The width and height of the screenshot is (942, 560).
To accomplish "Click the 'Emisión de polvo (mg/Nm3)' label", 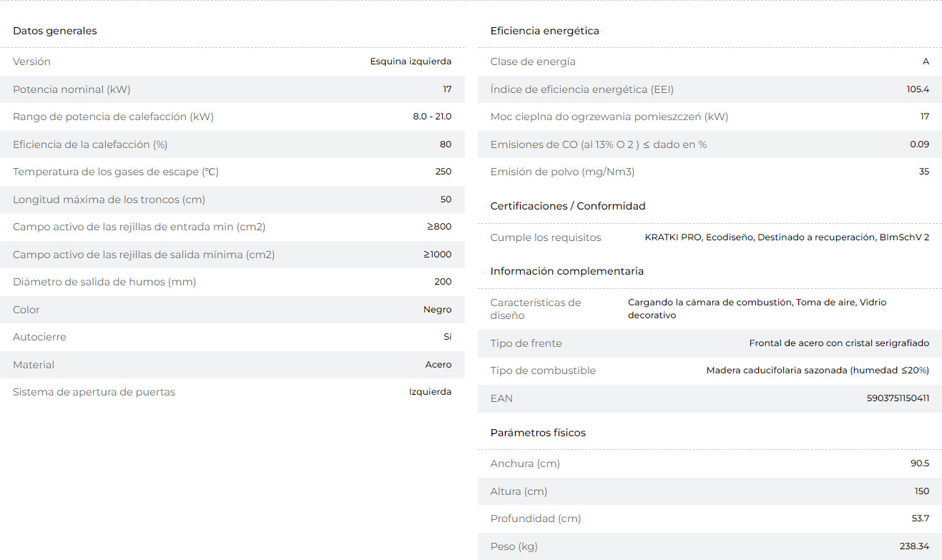I will [x=562, y=172].
